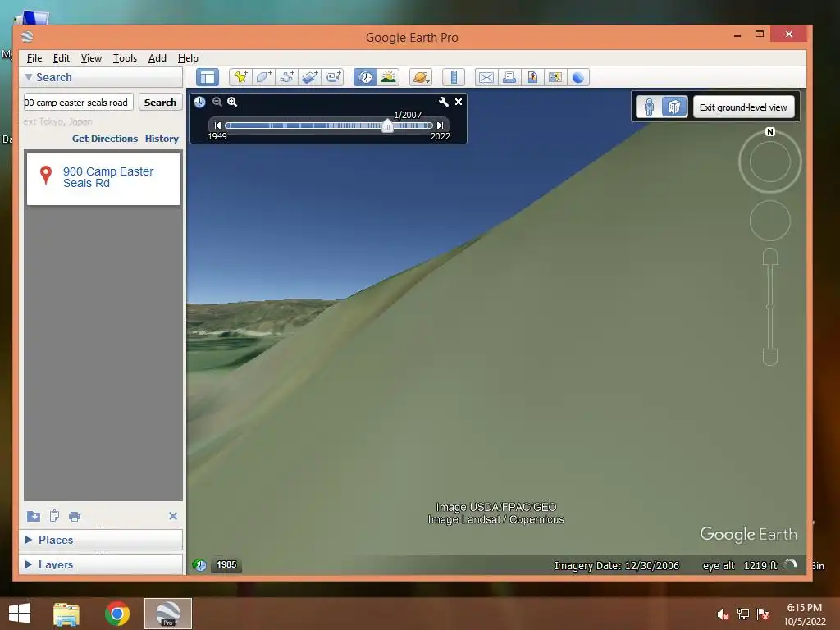Select 900 Camp Easter Seals Rd result
Image resolution: width=840 pixels, height=630 pixels.
(x=103, y=178)
